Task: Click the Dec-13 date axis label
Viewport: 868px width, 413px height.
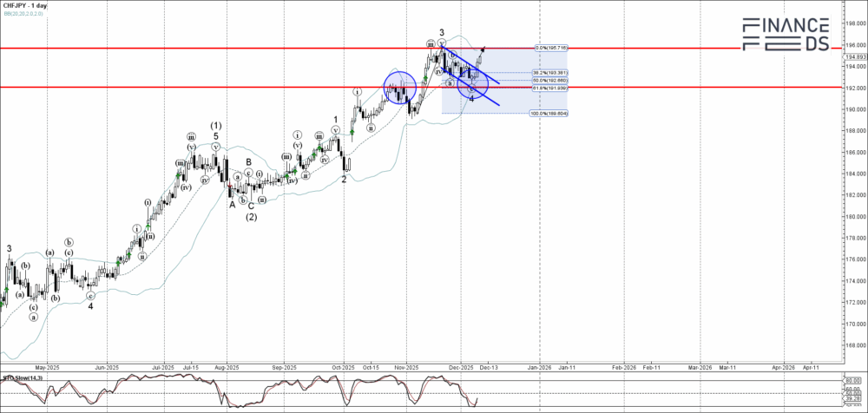Action: [x=488, y=367]
